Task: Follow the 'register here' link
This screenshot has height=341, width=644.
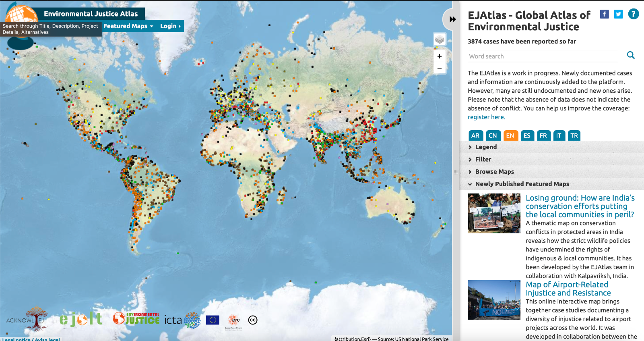Action: click(486, 117)
